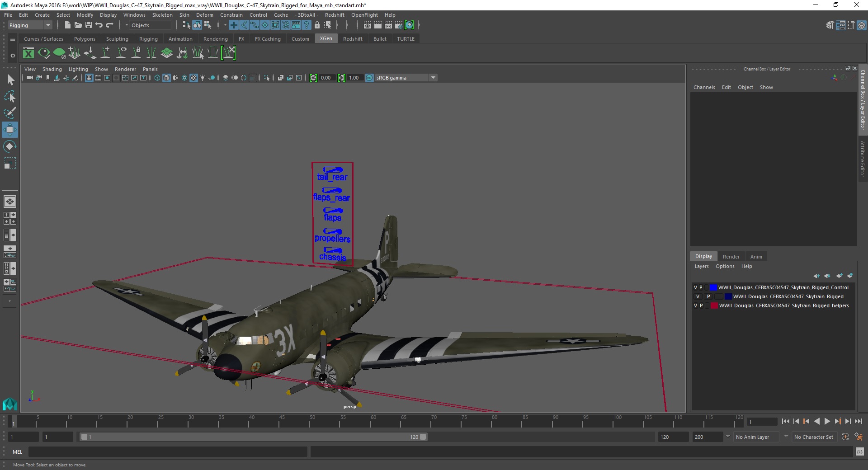Image resolution: width=868 pixels, height=470 pixels.
Task: Click red color swatch of Rigged_helpers layer
Action: (714, 305)
